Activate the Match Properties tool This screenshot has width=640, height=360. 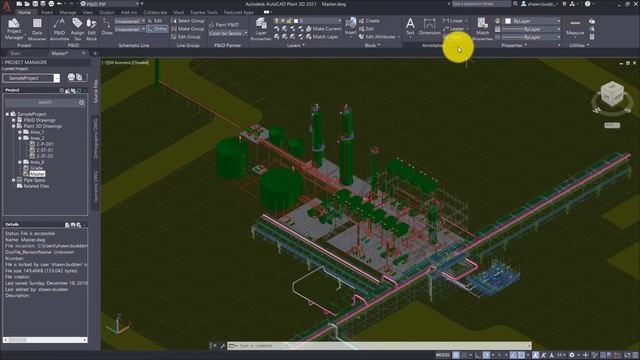[482, 29]
